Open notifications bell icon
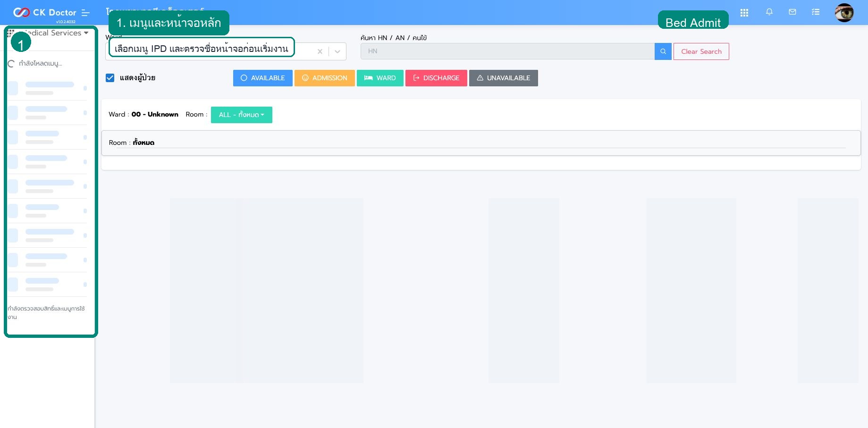 769,12
